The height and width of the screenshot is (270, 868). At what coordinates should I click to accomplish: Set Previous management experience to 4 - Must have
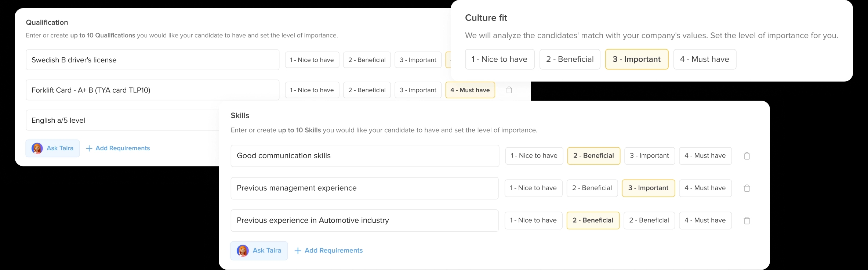coord(705,188)
